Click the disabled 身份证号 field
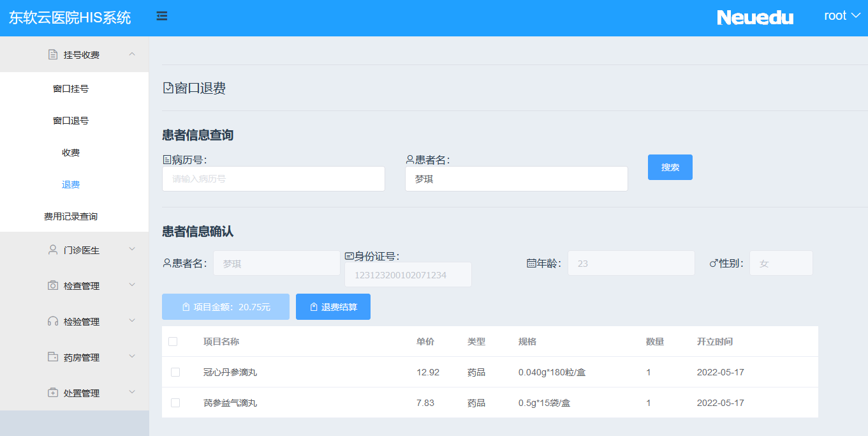The image size is (868, 436). click(408, 274)
